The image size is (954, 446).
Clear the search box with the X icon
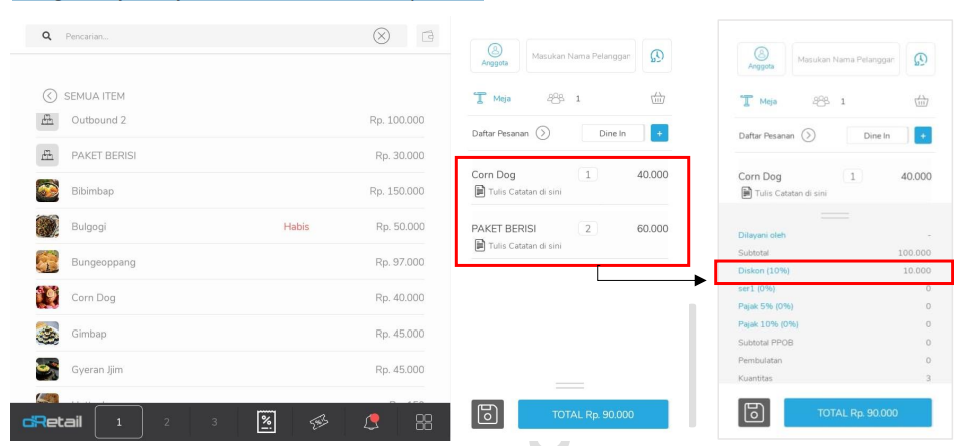(381, 36)
